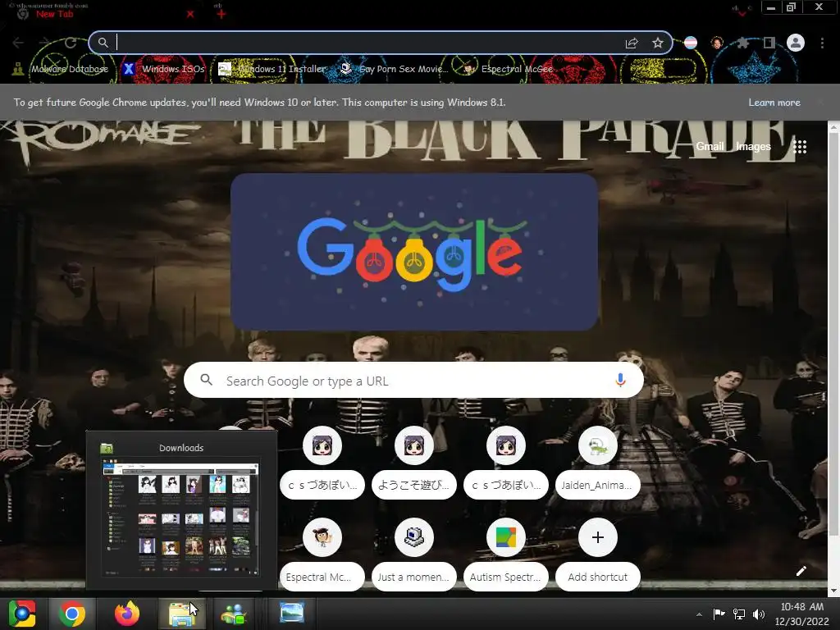This screenshot has width=840, height=630.
Task: Show hidden tray icons arrow
Action: click(x=699, y=614)
